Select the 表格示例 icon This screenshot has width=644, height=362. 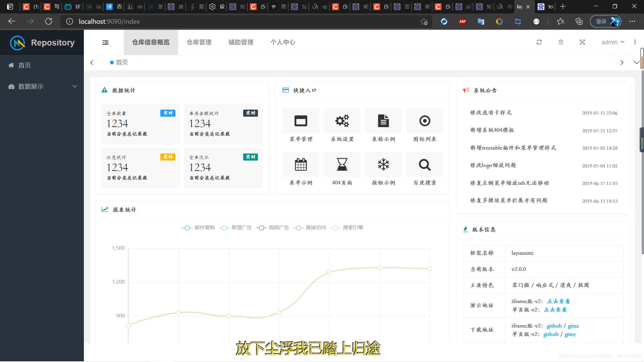(383, 121)
